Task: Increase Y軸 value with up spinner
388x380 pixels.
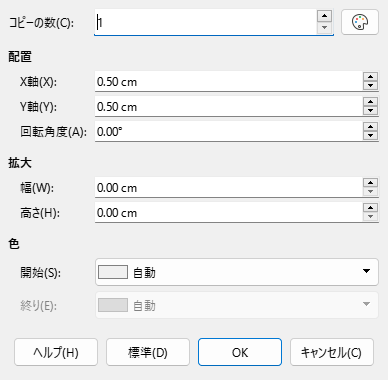Action: coord(370,102)
